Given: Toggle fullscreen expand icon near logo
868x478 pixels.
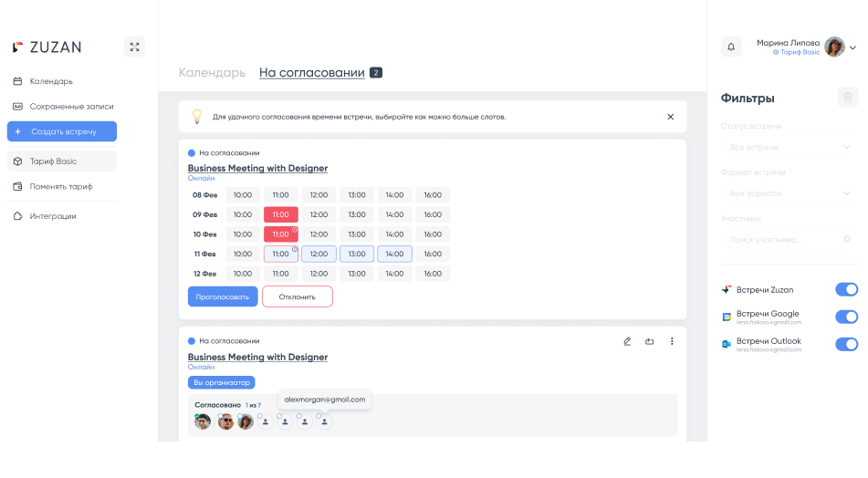Looking at the screenshot, I should pos(134,47).
